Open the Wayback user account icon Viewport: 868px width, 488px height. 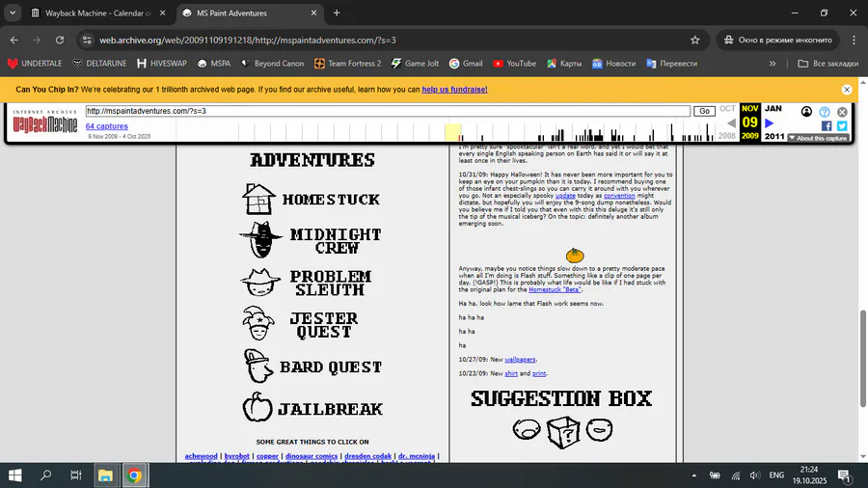[806, 112]
